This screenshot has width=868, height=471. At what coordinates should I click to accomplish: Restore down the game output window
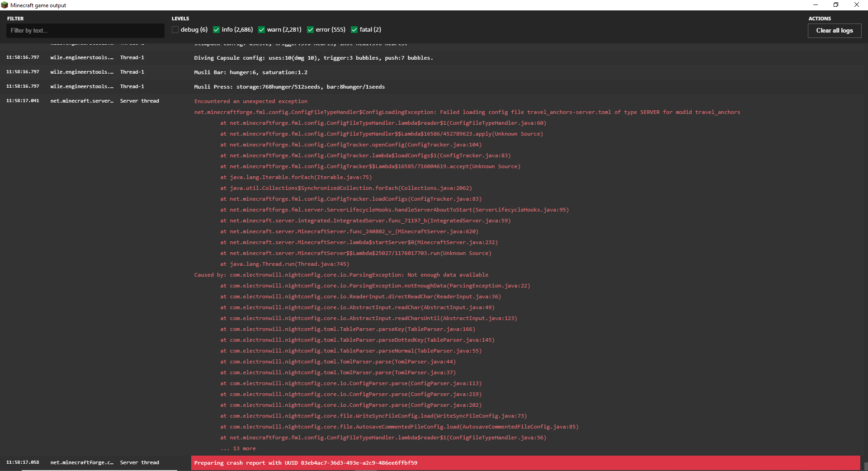pyautogui.click(x=836, y=5)
